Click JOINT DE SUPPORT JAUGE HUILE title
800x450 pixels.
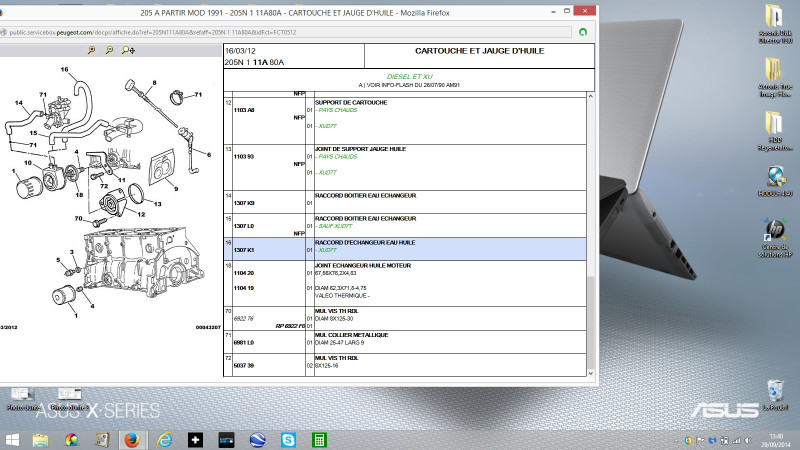[360, 149]
